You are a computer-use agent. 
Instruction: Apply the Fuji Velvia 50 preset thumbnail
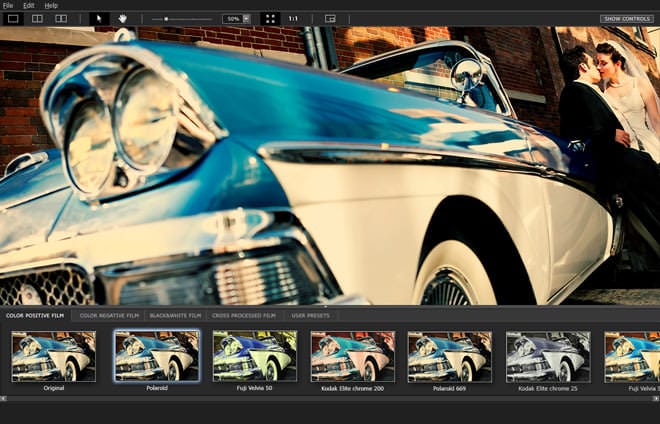(255, 357)
